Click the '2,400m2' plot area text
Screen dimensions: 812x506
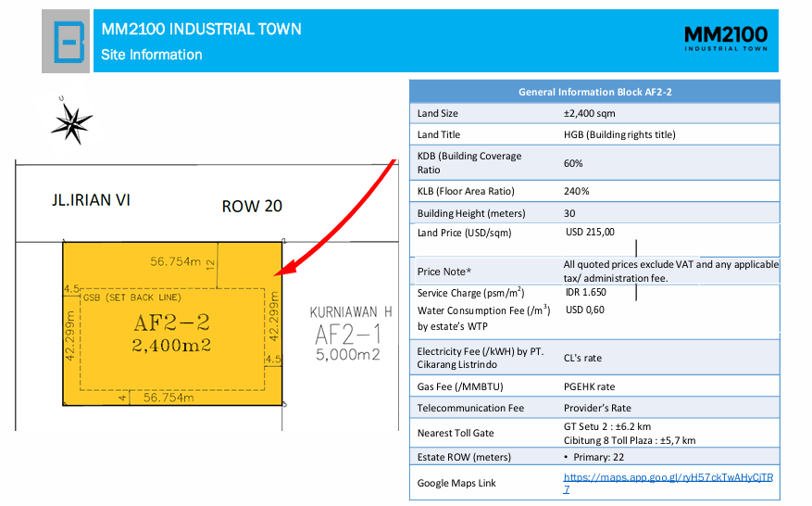(x=171, y=346)
